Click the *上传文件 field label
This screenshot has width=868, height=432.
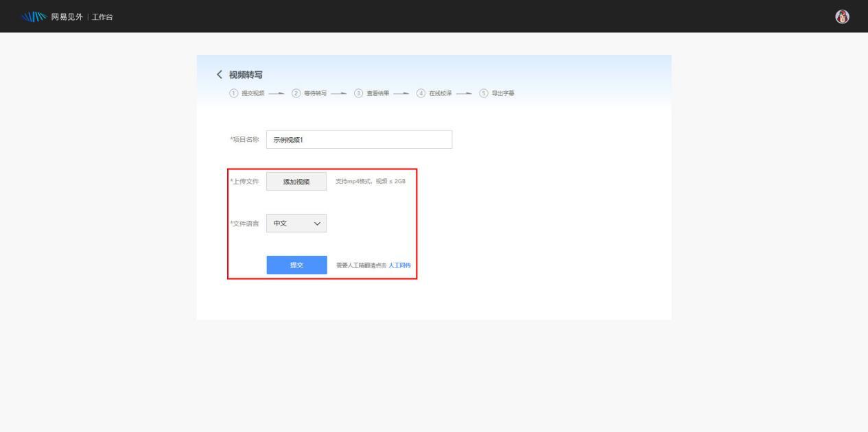click(x=244, y=182)
